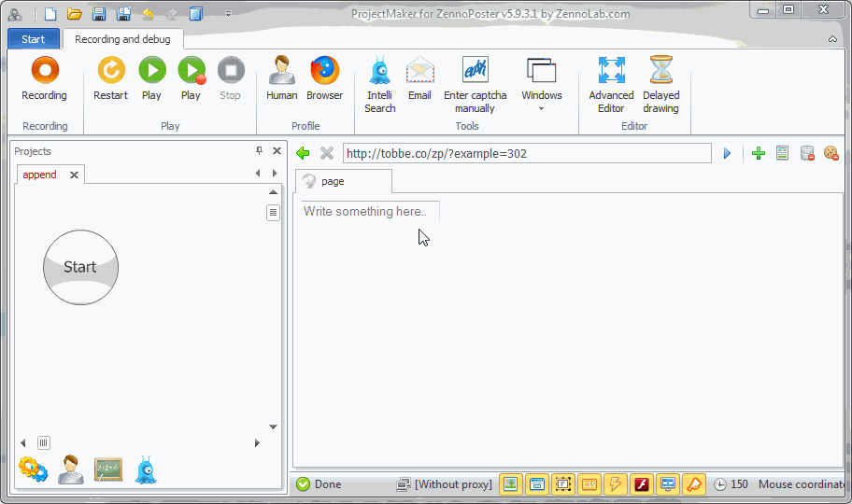Click the person profile icon below the canvas
852x504 pixels.
pos(71,469)
